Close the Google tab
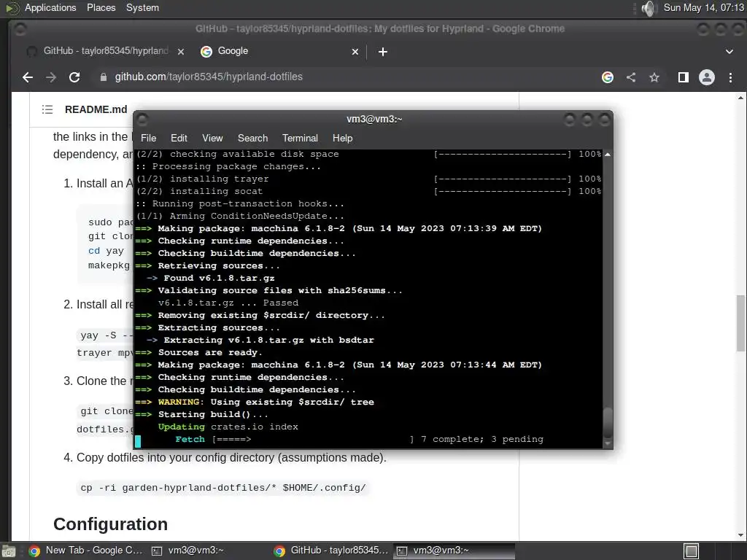This screenshot has width=747, height=560. 355,52
